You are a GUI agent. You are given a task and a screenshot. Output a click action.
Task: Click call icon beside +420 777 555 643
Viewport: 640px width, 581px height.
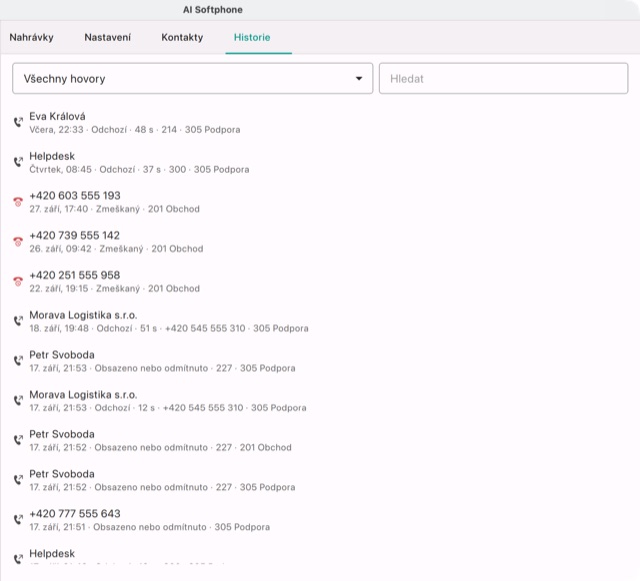tap(18, 519)
